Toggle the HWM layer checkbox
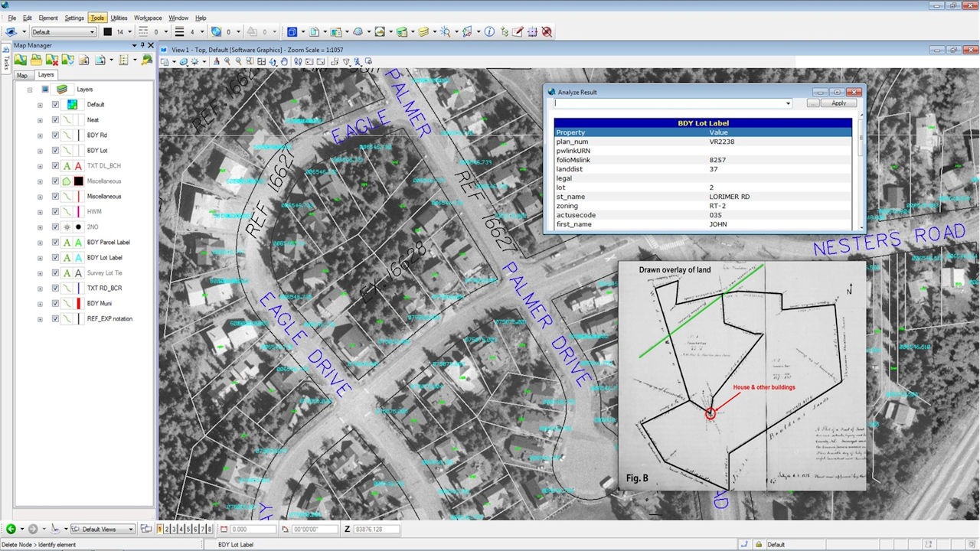The image size is (980, 551). (55, 212)
